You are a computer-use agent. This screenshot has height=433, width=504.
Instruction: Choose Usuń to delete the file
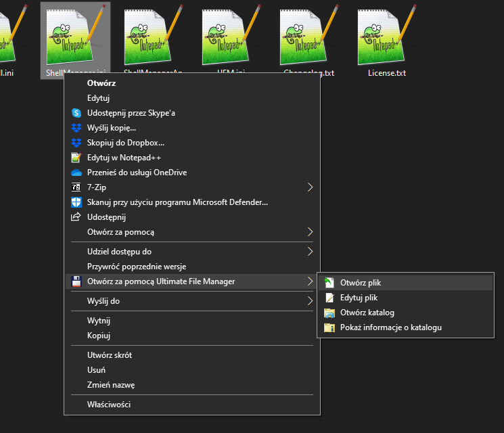[x=192, y=370]
